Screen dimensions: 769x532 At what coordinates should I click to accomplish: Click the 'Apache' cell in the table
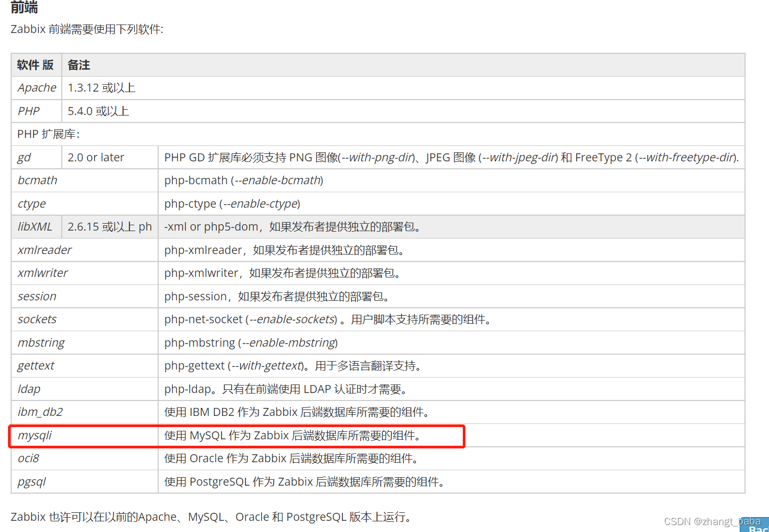pyautogui.click(x=37, y=88)
